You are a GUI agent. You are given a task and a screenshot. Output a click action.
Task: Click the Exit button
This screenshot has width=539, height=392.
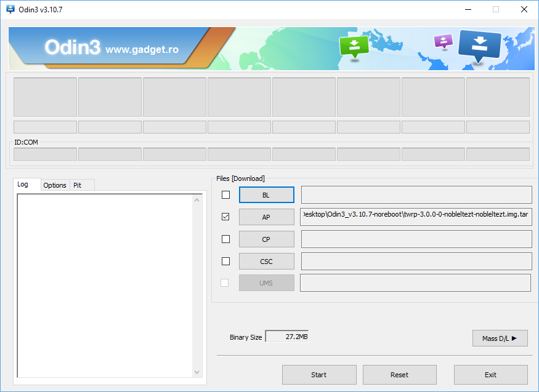click(x=490, y=375)
